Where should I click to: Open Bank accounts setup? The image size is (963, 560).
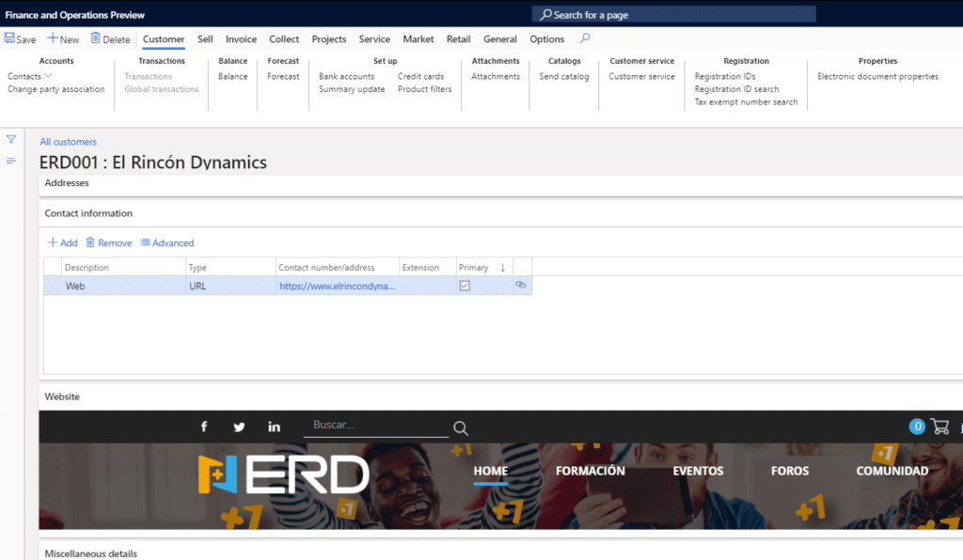(x=346, y=76)
